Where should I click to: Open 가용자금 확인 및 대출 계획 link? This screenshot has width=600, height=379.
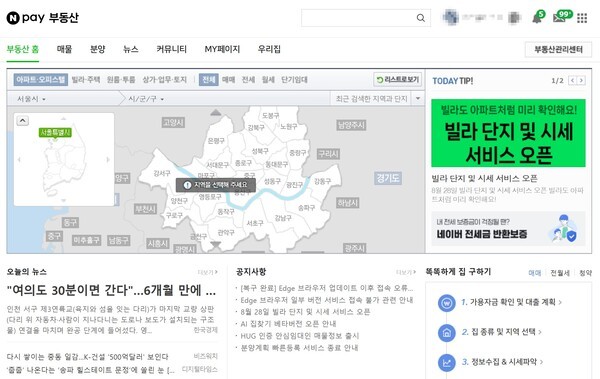[512, 302]
